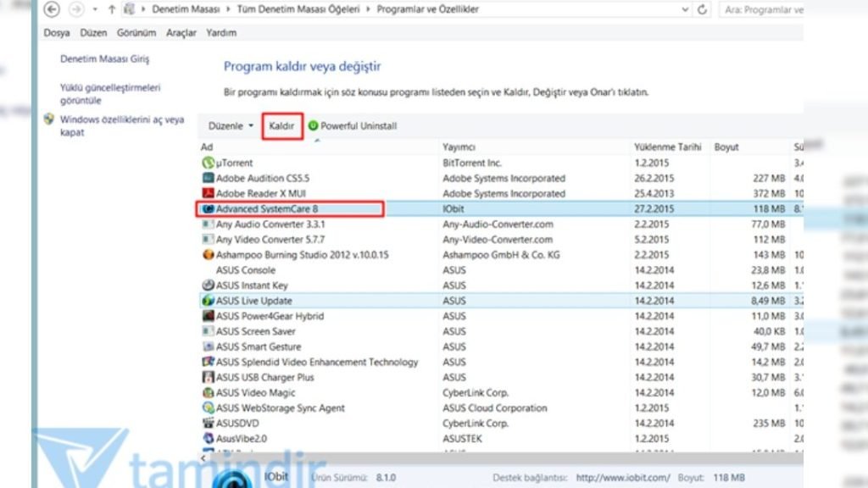
Task: Sort by the Ad column header
Action: coord(207,147)
